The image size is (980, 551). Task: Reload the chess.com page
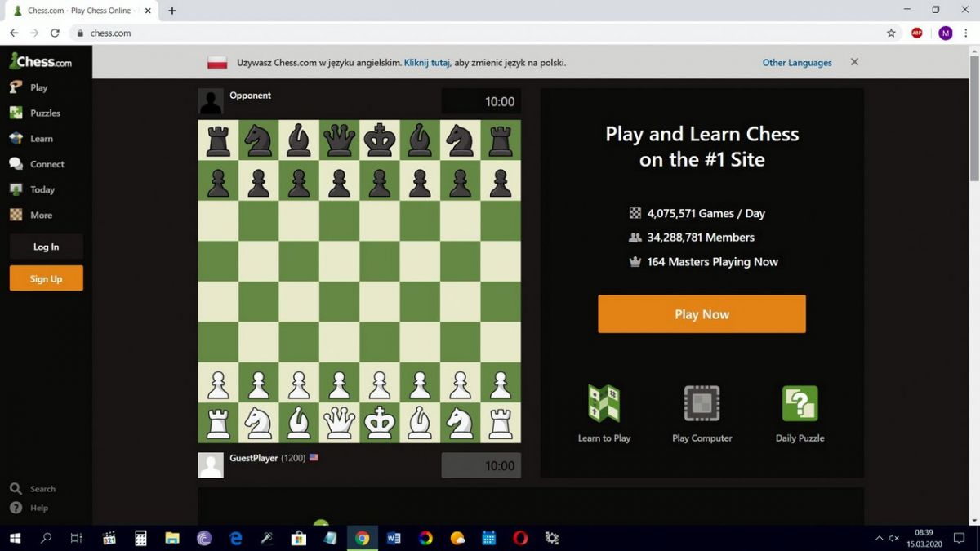click(55, 33)
